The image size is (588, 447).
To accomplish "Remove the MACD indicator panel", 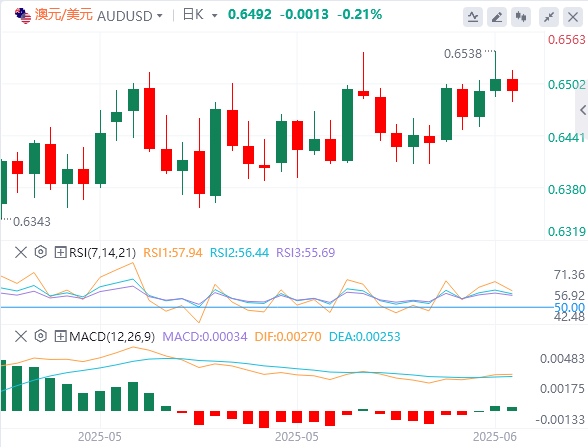I will click(21, 336).
